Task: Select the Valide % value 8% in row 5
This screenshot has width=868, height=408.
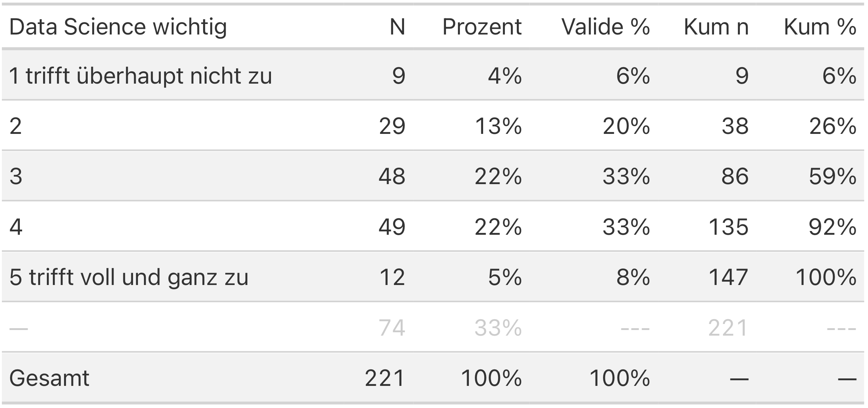Action: pyautogui.click(x=633, y=277)
